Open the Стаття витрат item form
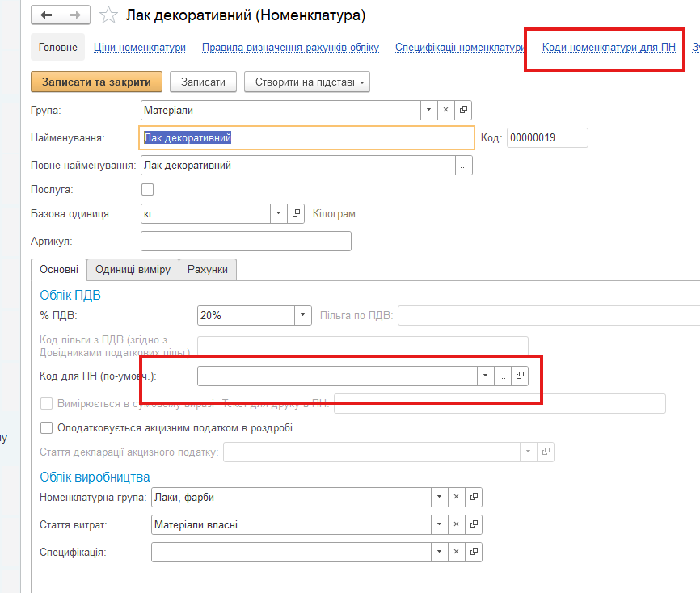The height and width of the screenshot is (593, 700). point(474,524)
